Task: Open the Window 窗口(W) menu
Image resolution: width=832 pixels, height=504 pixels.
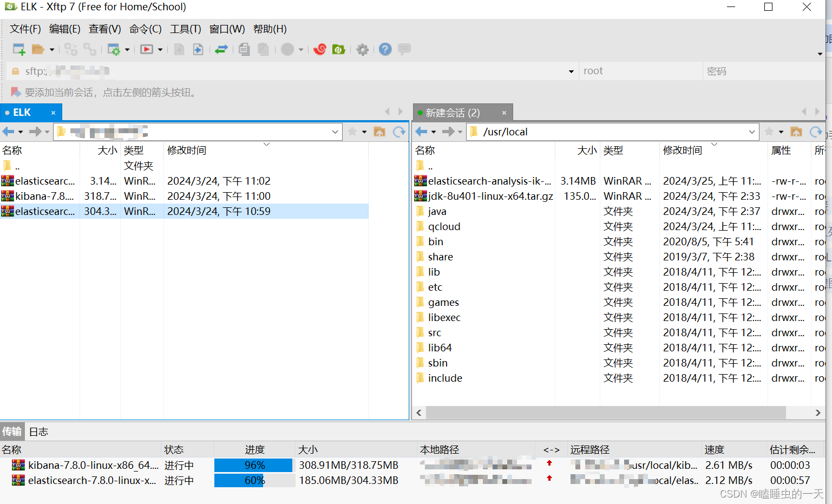Action: coord(227,29)
